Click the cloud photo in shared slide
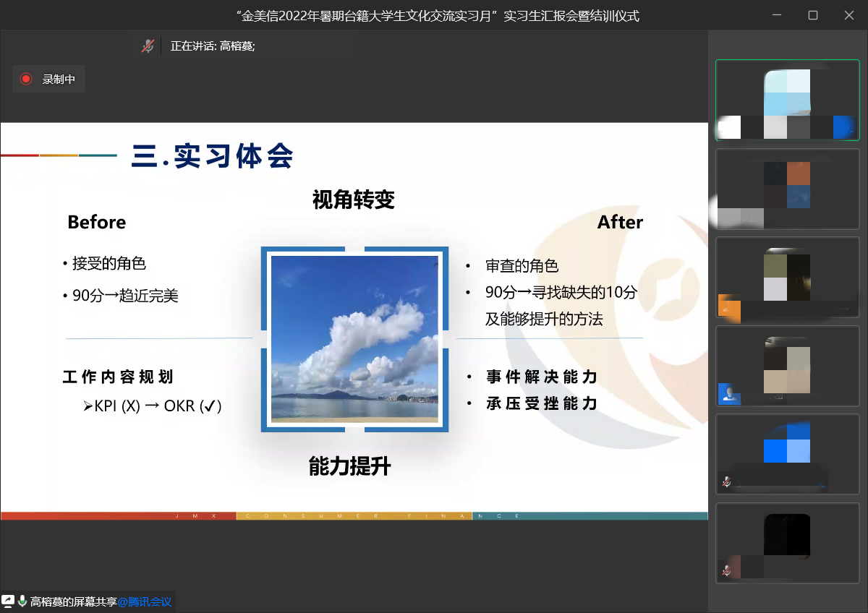This screenshot has height=613, width=868. pos(354,338)
